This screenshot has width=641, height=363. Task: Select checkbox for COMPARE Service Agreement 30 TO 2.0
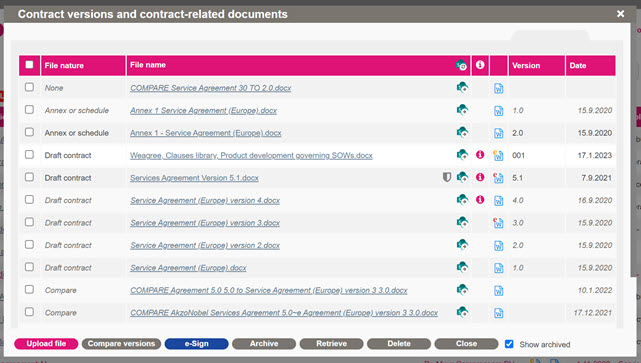coord(29,87)
